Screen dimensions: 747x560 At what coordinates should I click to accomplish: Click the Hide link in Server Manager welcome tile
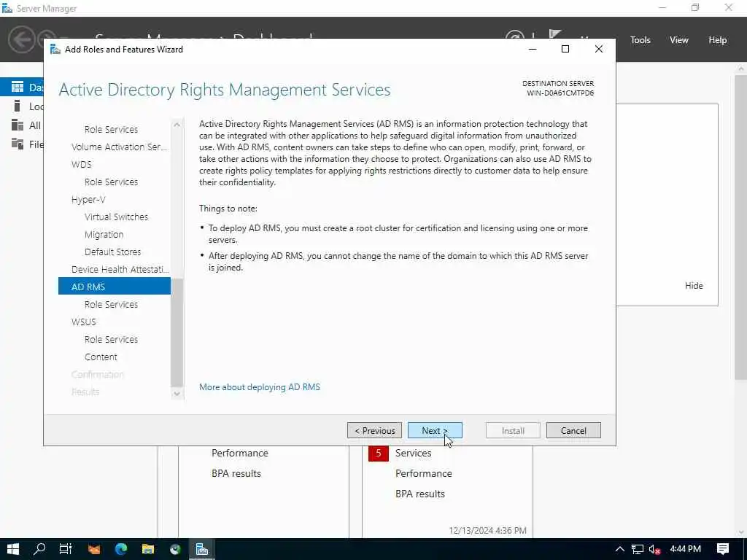point(694,286)
